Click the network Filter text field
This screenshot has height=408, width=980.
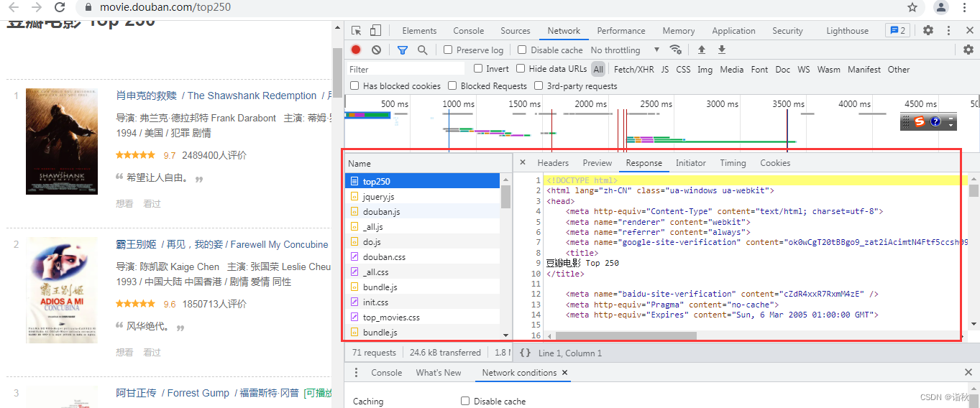click(406, 70)
